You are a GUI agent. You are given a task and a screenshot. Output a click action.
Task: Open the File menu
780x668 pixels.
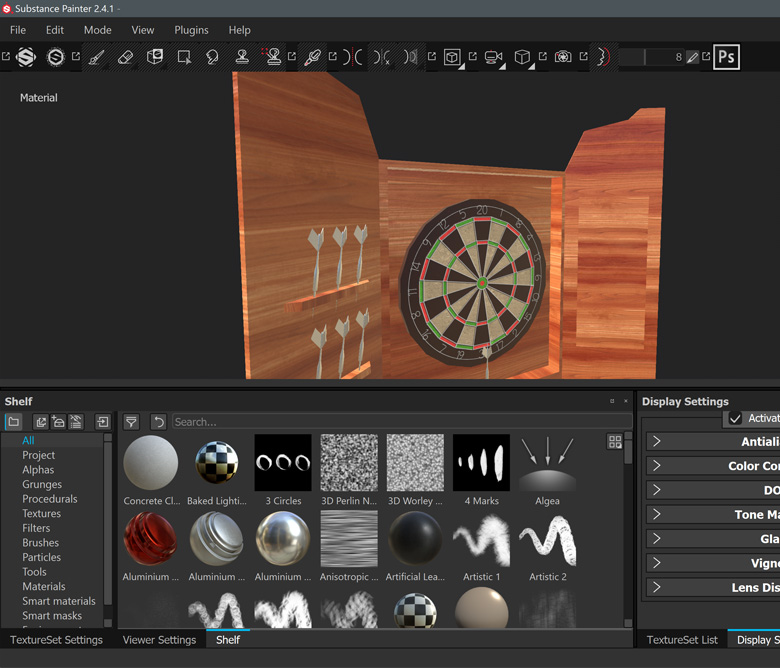[18, 30]
